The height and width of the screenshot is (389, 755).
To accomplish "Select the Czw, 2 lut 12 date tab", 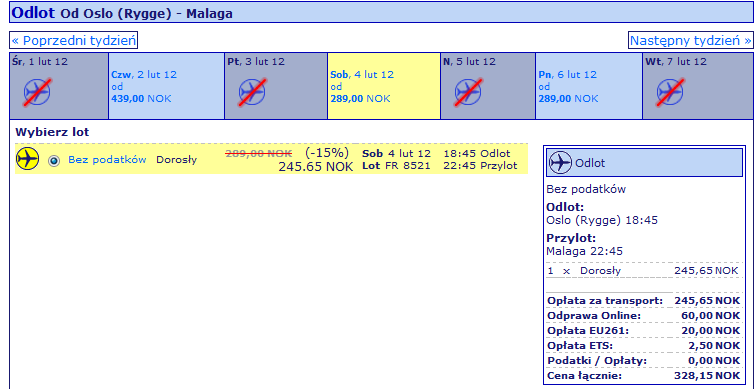I will [x=167, y=86].
